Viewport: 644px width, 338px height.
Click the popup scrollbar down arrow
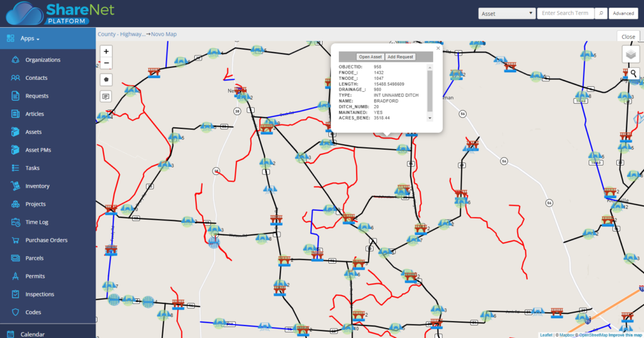click(x=430, y=118)
